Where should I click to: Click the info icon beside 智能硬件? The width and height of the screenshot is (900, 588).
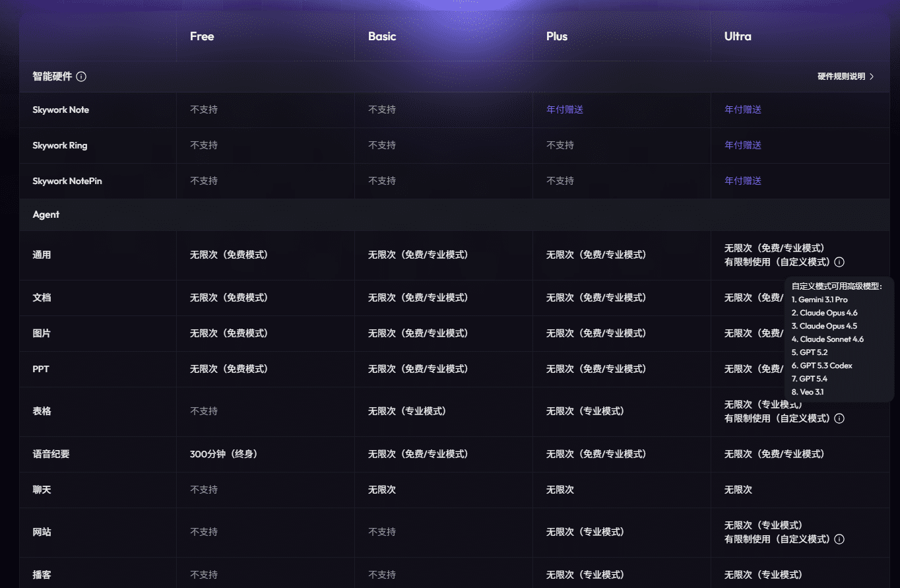tap(81, 77)
